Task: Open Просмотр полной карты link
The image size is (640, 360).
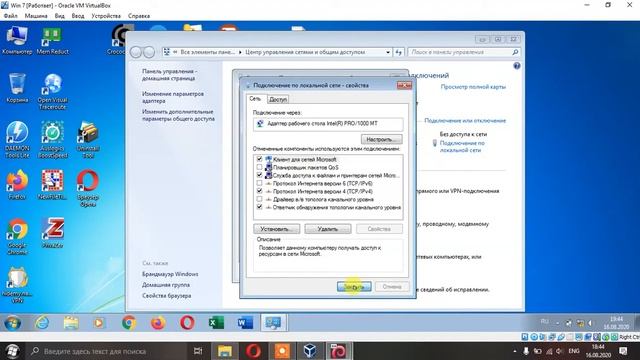Action: (473, 87)
